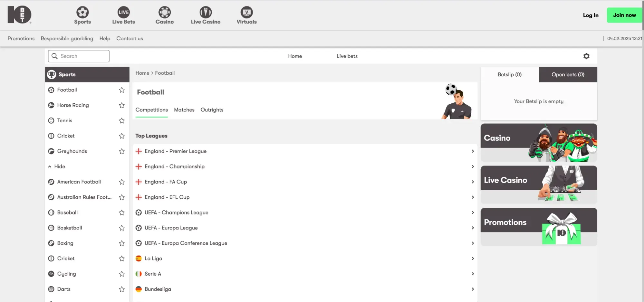The height and width of the screenshot is (302, 644).
Task: Click the Log In button
Action: click(x=591, y=15)
